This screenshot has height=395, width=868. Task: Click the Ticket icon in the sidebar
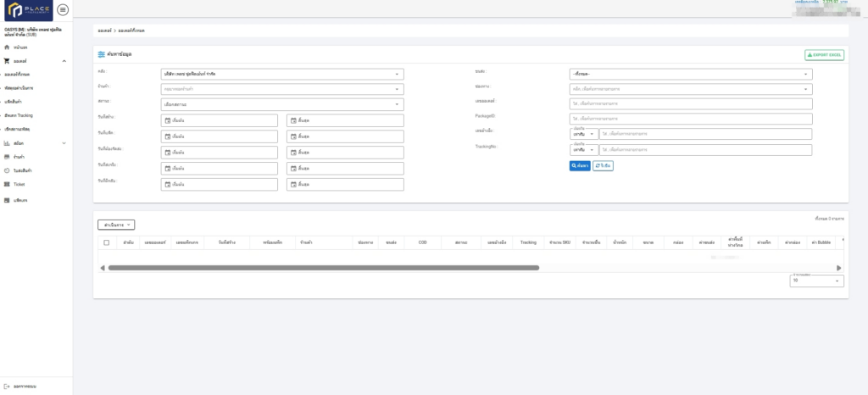tap(7, 183)
